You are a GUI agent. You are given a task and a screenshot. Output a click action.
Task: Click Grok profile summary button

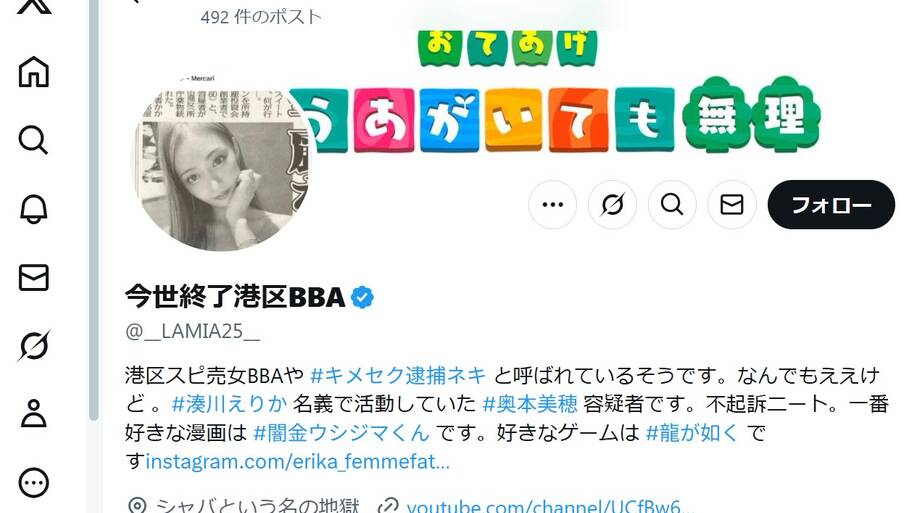click(612, 205)
